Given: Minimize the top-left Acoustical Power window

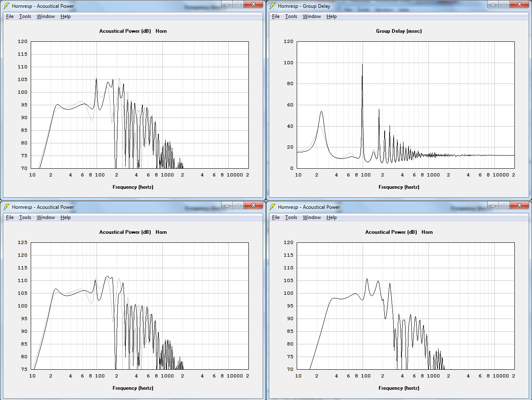Looking at the screenshot, I should [x=227, y=5].
